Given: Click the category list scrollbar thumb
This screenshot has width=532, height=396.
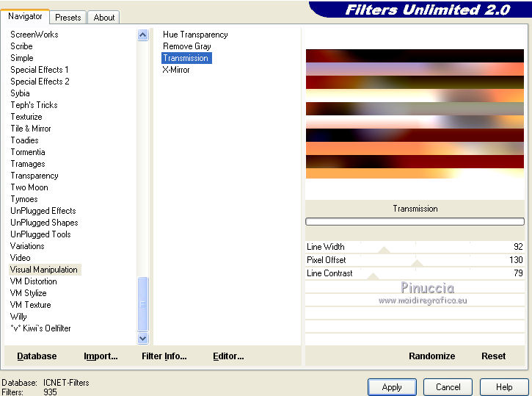Looking at the screenshot, I should pyautogui.click(x=143, y=304).
